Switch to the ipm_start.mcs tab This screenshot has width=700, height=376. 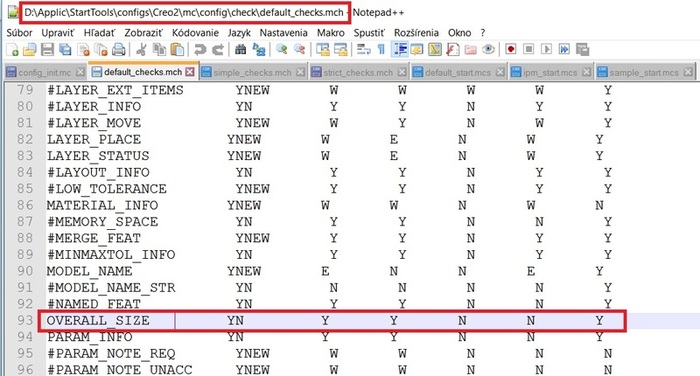click(x=550, y=72)
